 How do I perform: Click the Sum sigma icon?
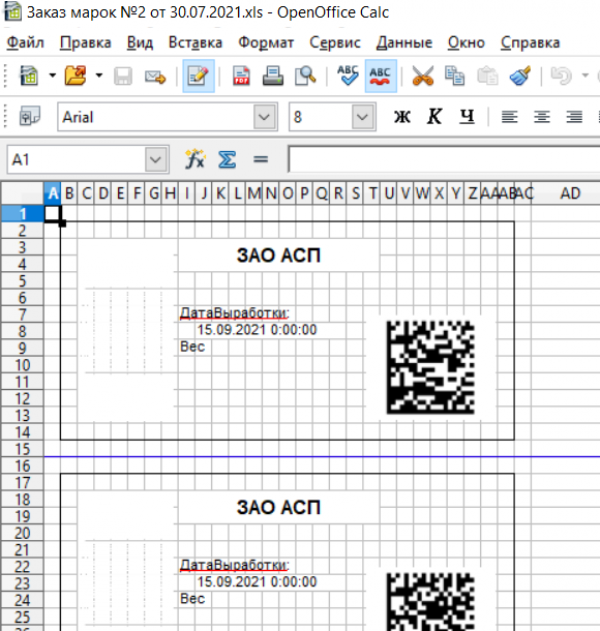pyautogui.click(x=227, y=160)
